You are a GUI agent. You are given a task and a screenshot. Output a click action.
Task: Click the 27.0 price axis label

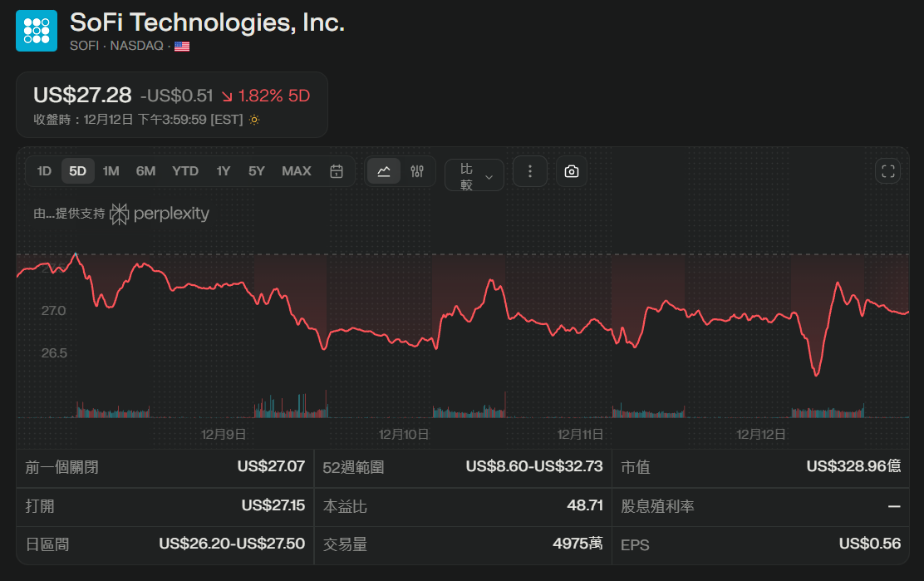[x=54, y=311]
